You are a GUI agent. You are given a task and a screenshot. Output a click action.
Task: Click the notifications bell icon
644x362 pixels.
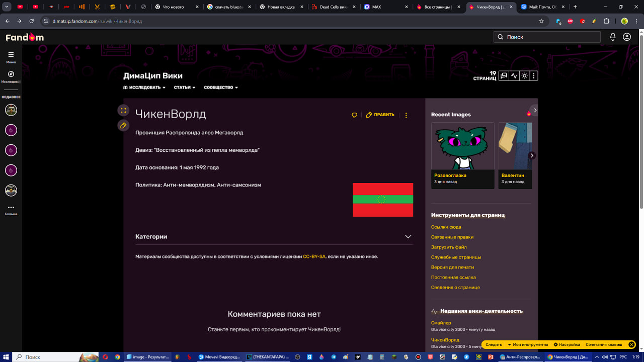613,37
